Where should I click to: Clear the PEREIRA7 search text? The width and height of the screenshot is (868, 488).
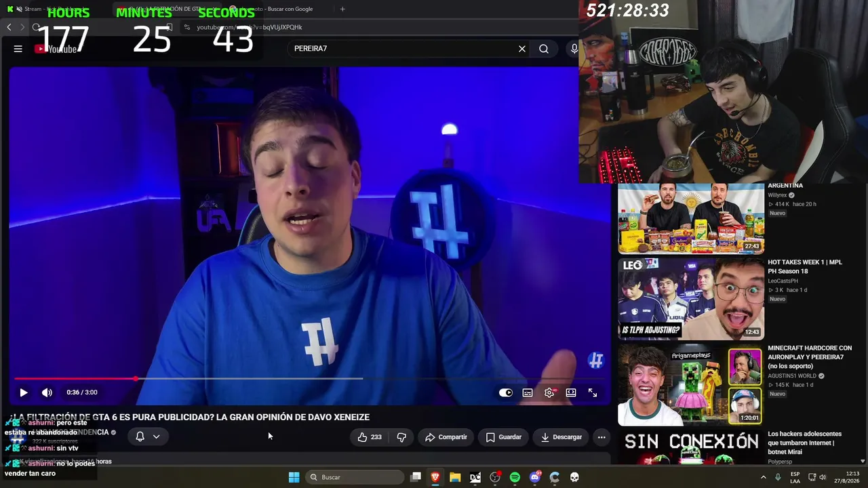point(522,49)
